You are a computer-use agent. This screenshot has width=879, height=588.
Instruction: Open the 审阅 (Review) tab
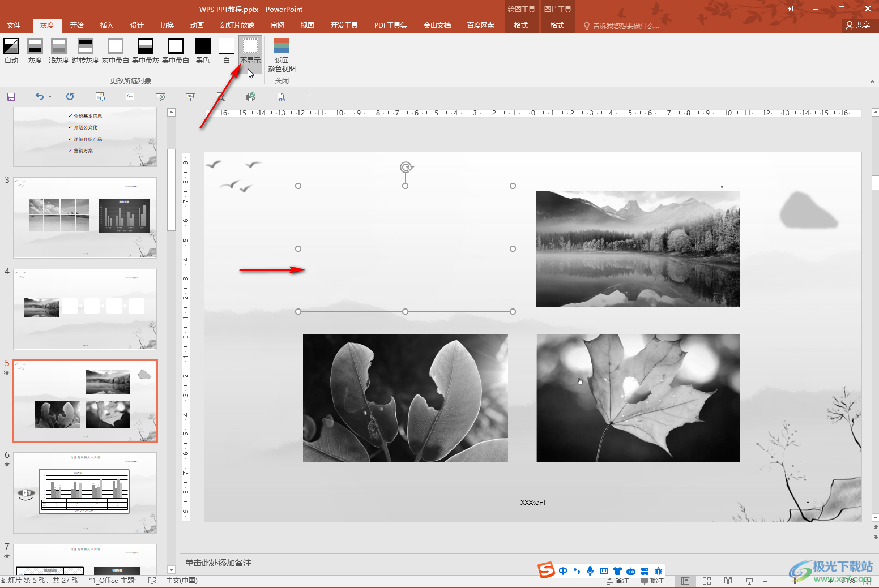tap(278, 25)
